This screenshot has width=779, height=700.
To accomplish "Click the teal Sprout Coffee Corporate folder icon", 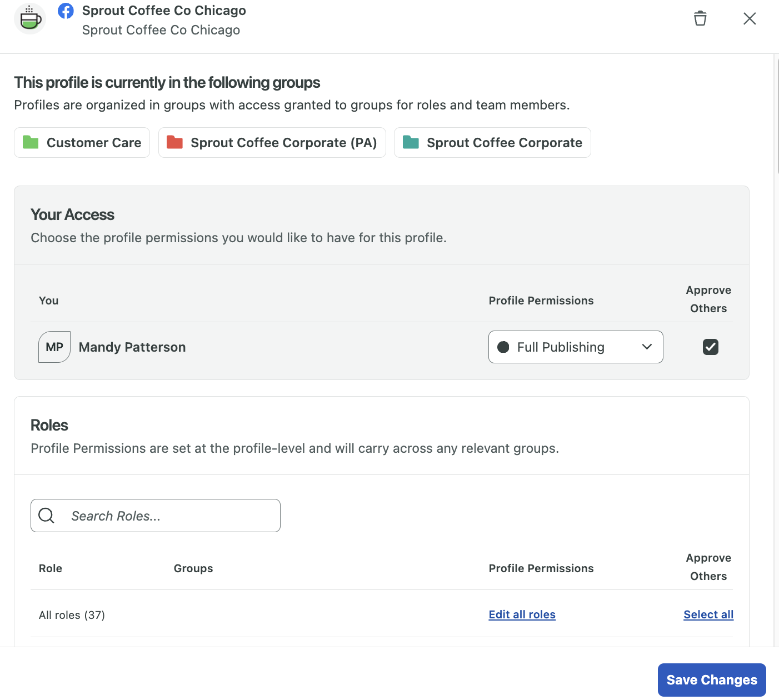I will 411,142.
